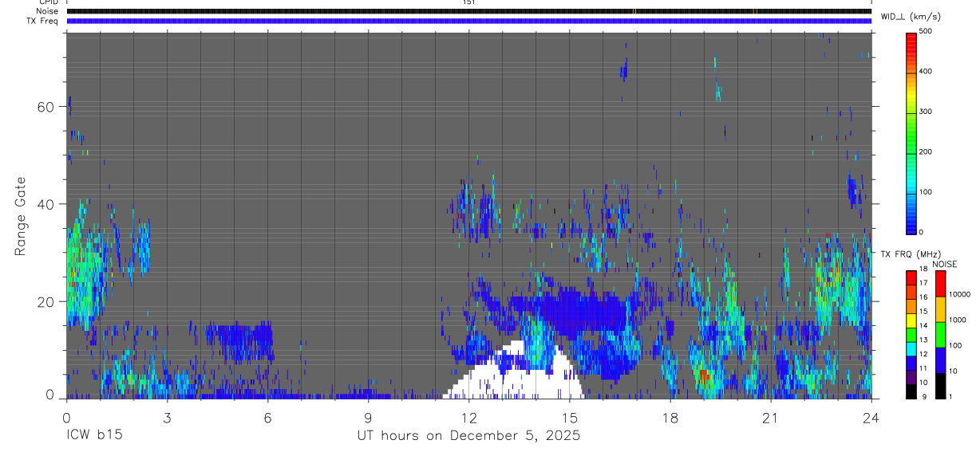Select the spectral width rainbow colorbar
The image size is (980, 452).
[x=911, y=132]
